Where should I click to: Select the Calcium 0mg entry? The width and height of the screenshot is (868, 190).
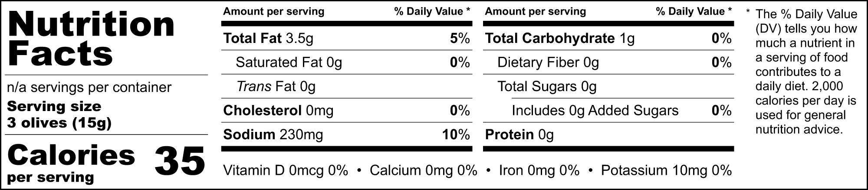pyautogui.click(x=424, y=170)
